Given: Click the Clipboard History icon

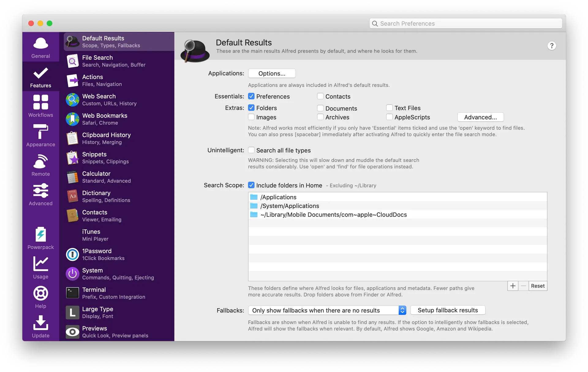Looking at the screenshot, I should (73, 138).
